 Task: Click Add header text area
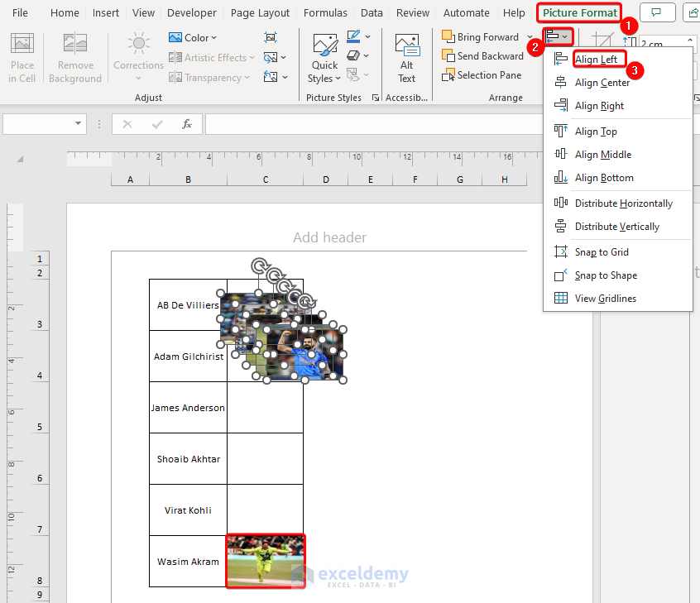click(x=329, y=237)
